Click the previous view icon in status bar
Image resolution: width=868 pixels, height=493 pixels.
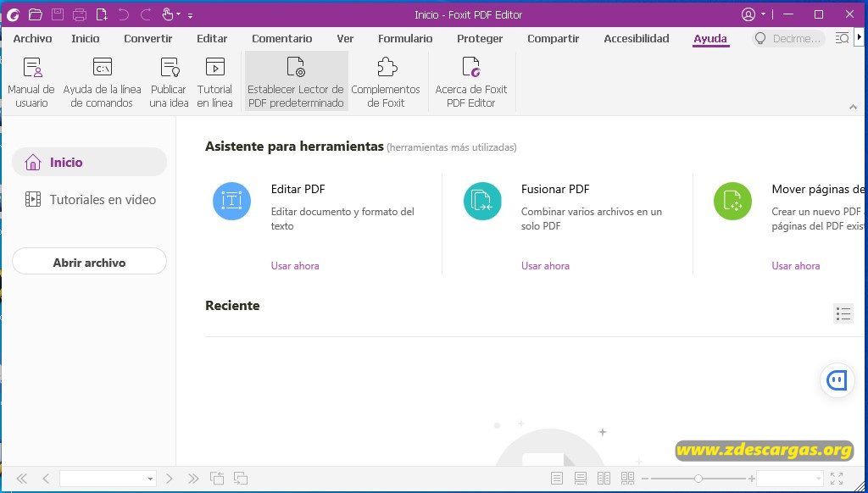tap(216, 478)
